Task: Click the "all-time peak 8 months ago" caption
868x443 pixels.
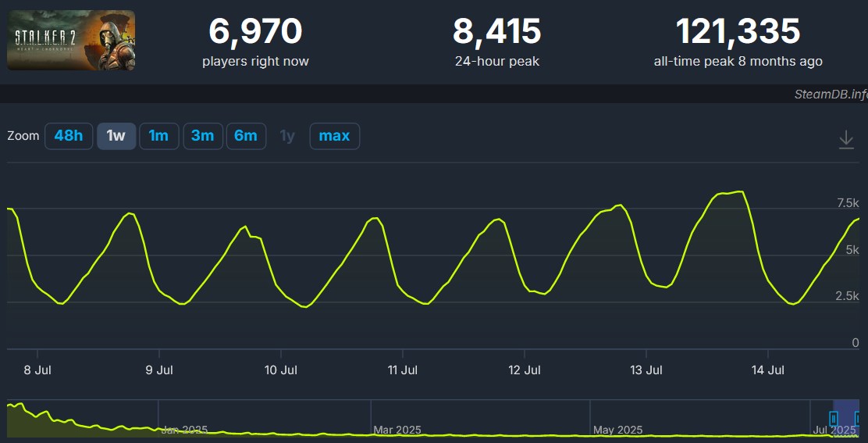Action: [738, 61]
